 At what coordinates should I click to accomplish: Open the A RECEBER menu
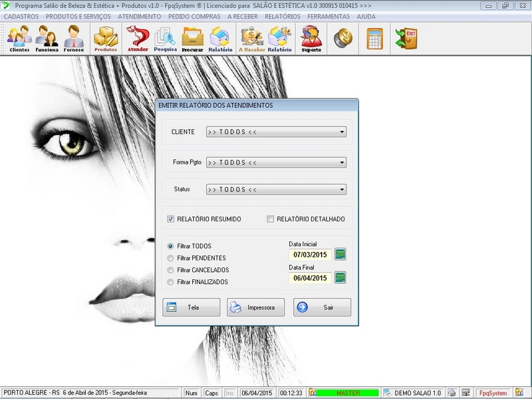243,17
